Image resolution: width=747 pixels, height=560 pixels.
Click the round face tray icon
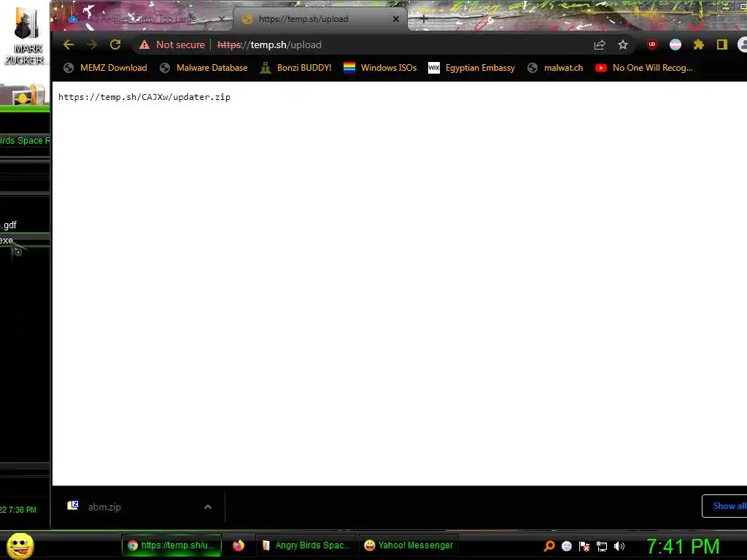tap(566, 546)
